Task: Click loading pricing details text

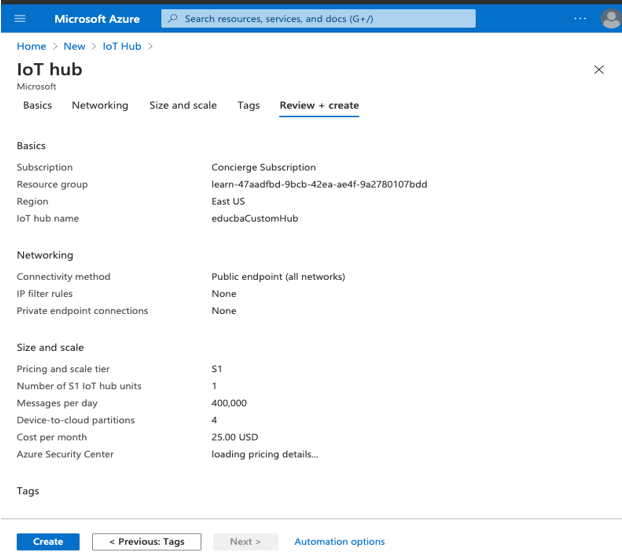Action: [x=265, y=454]
